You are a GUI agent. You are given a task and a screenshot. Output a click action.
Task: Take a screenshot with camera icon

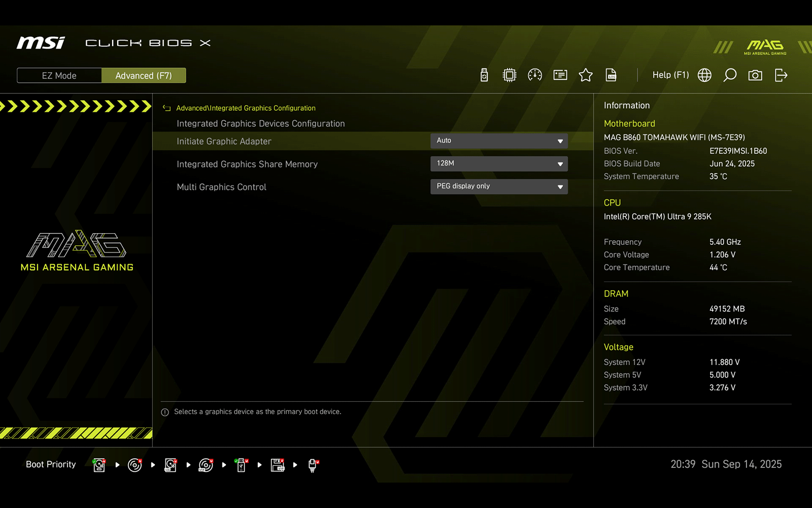755,75
